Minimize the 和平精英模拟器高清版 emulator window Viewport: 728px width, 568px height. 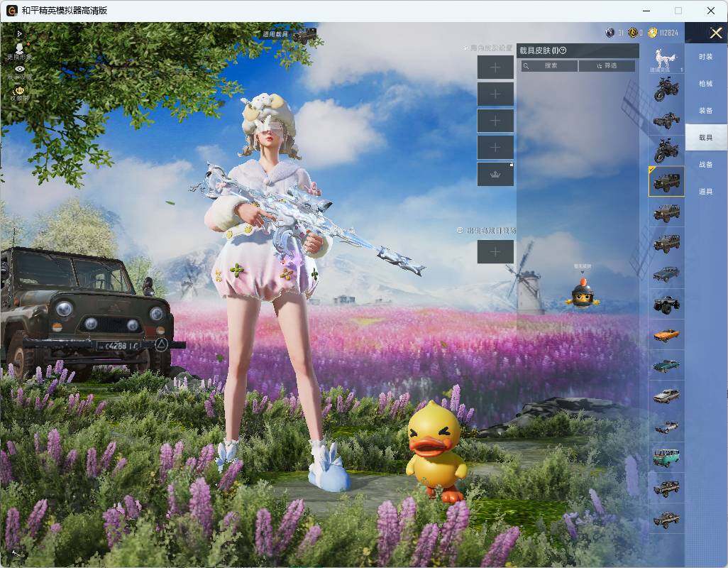(x=646, y=11)
